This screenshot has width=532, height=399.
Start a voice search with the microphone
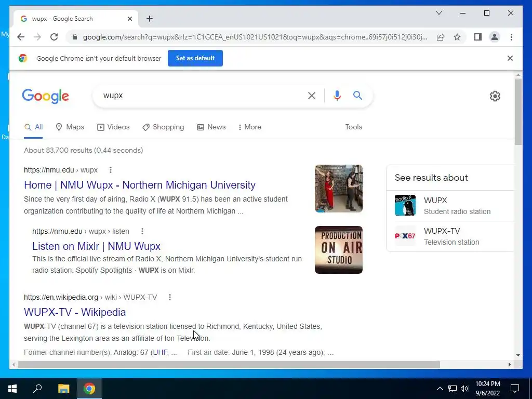point(337,96)
